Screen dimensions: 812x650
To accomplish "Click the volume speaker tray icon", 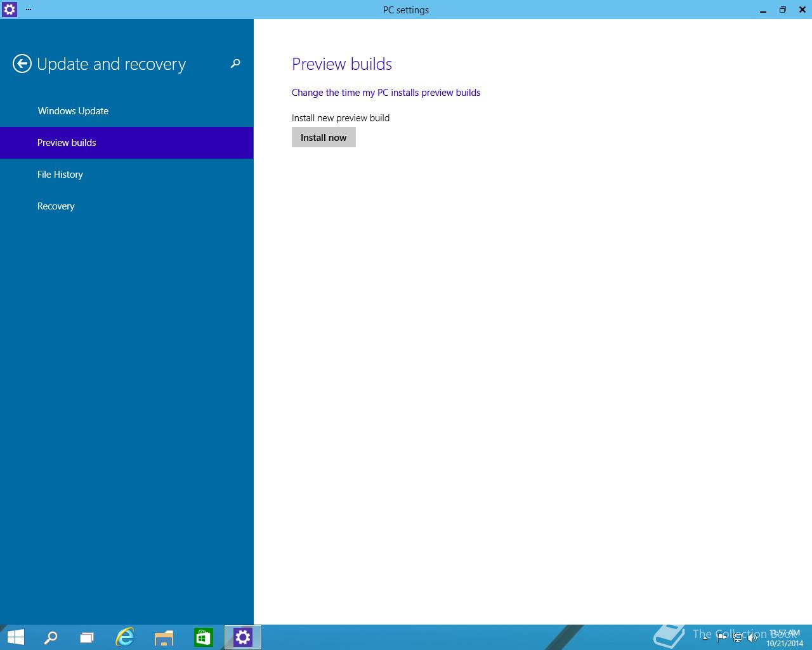I will 752,638.
